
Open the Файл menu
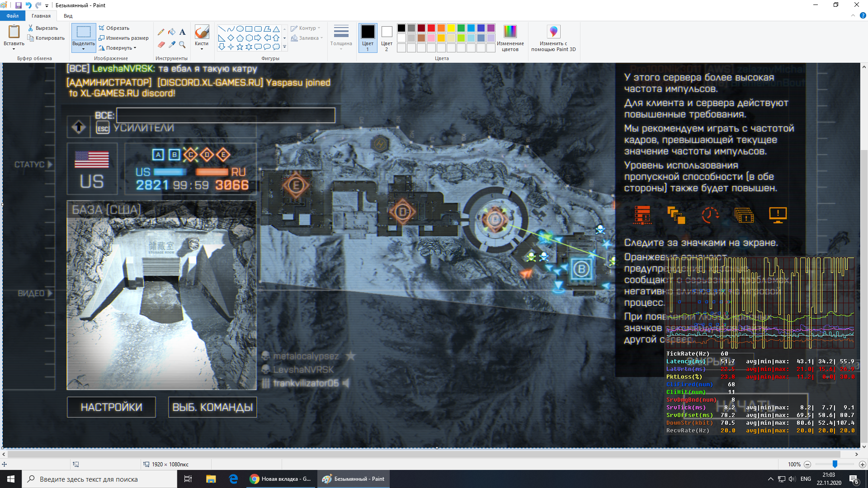(x=13, y=16)
